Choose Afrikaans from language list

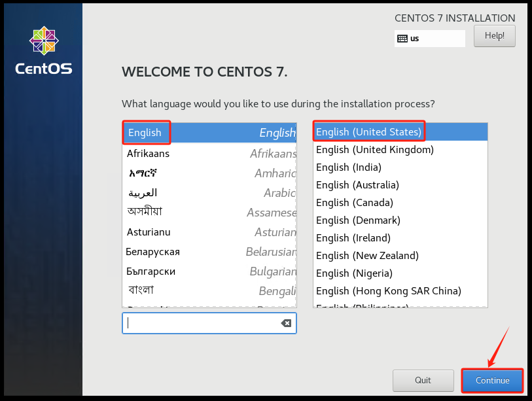click(x=209, y=154)
